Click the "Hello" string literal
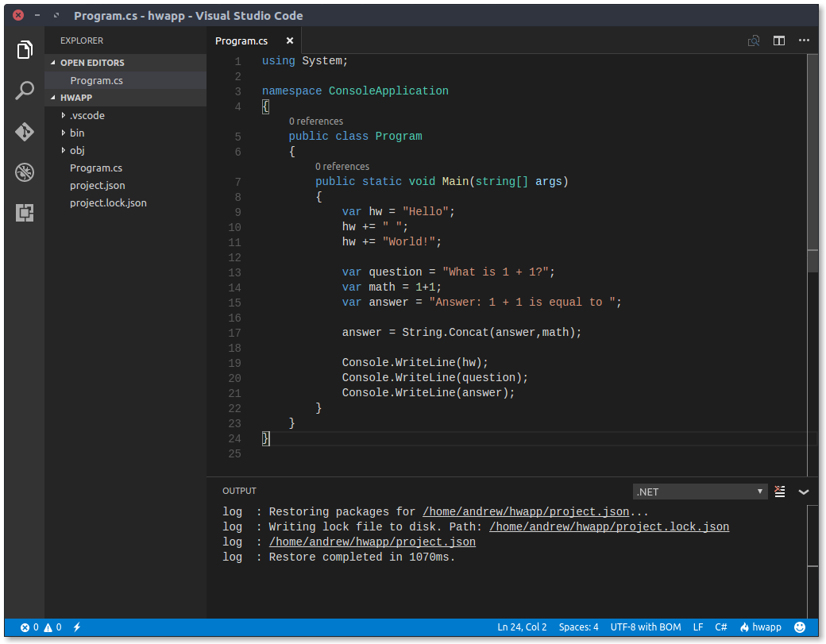 [x=425, y=212]
